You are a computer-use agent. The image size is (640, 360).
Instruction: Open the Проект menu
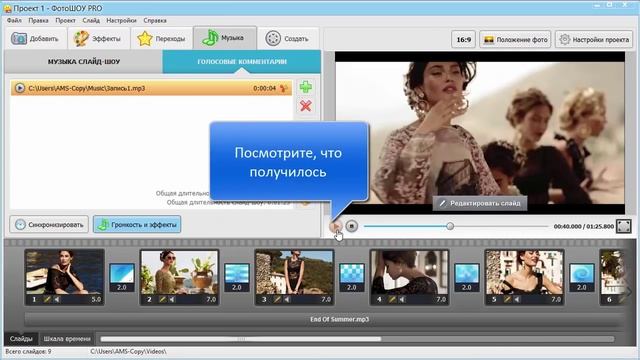(65, 20)
